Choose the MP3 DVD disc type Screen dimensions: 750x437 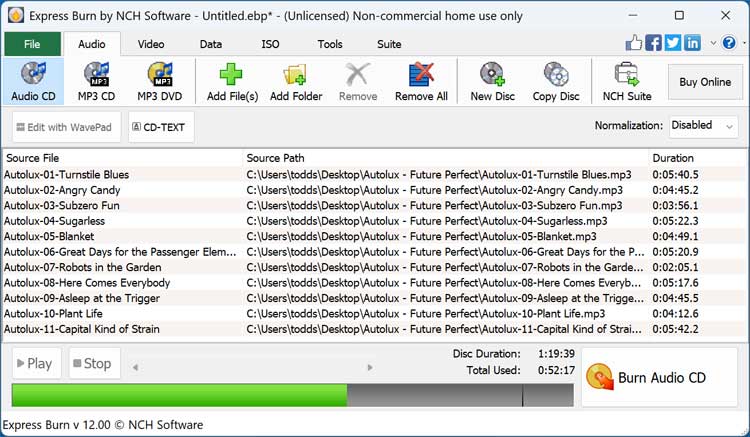coord(160,81)
